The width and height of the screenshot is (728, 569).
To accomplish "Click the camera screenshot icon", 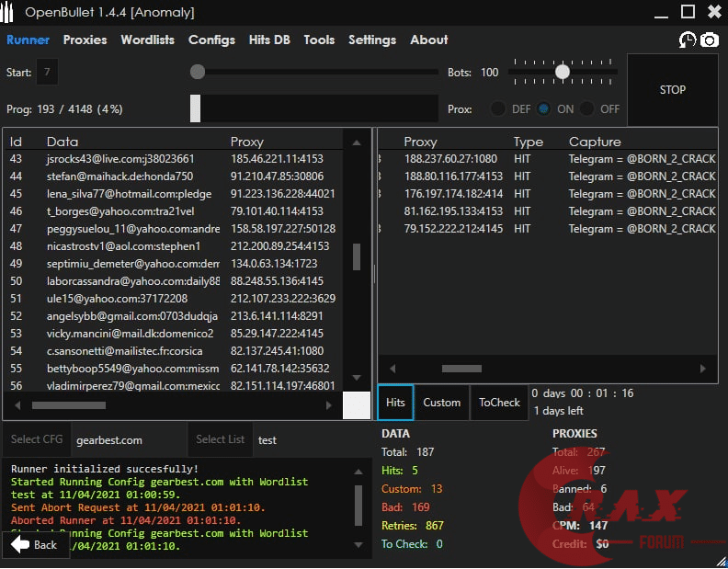I will click(x=709, y=40).
